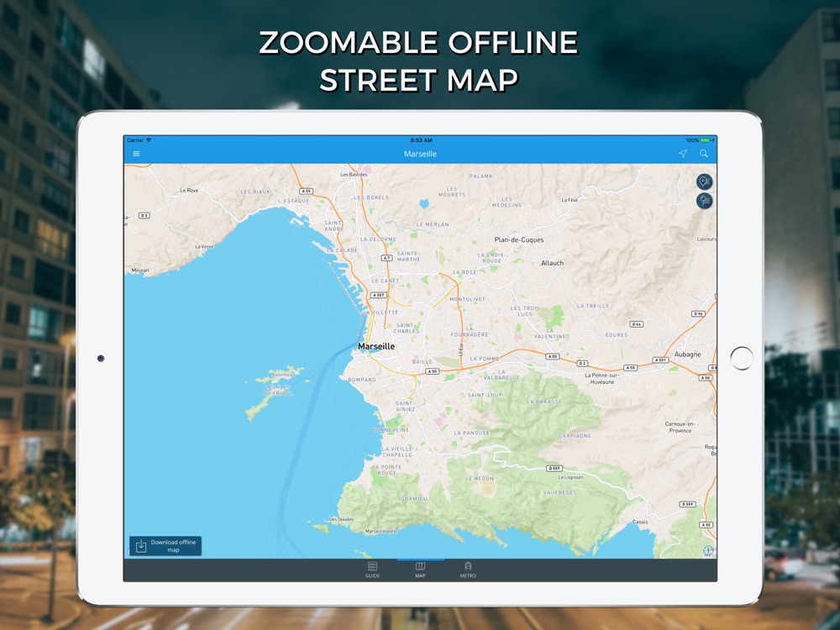Viewport: 840px width, 630px height.
Task: Switch to the GUIDE tab label
Action: pyautogui.click(x=372, y=576)
